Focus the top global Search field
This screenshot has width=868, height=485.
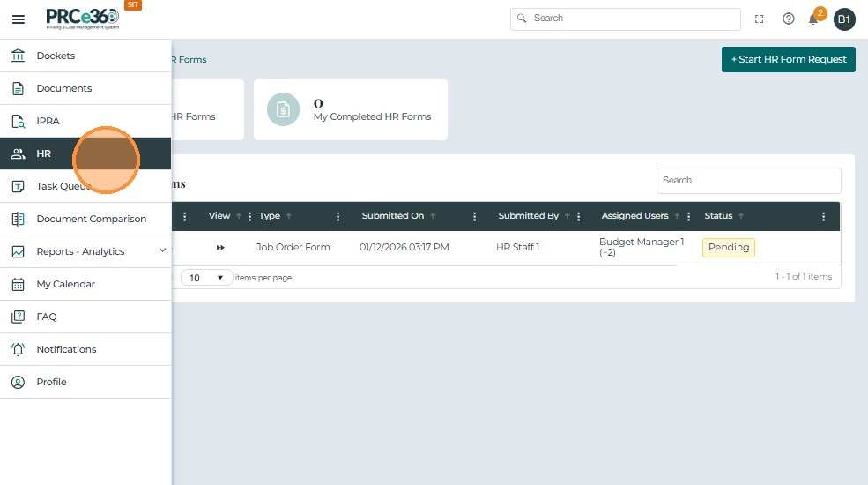tap(626, 19)
